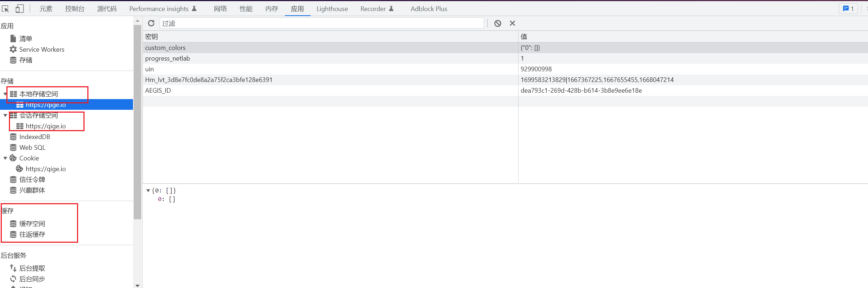Collapse the Cookie tree arrow

pos(5,158)
